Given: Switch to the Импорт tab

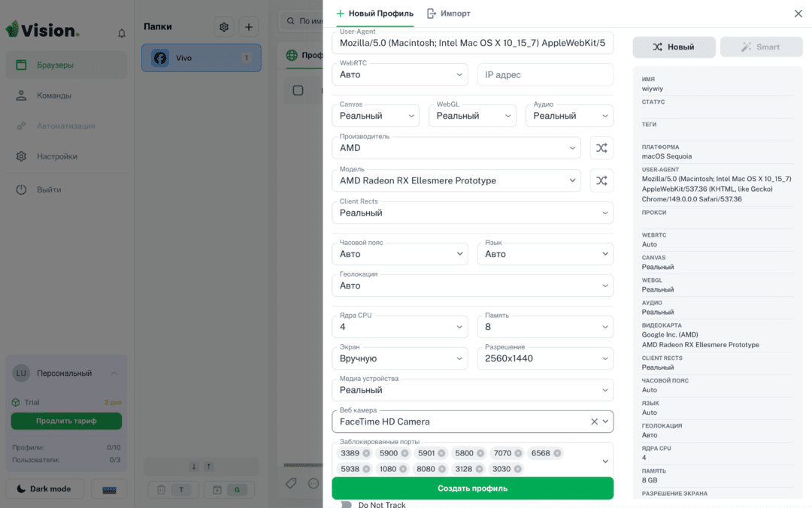Looking at the screenshot, I should pyautogui.click(x=448, y=14).
